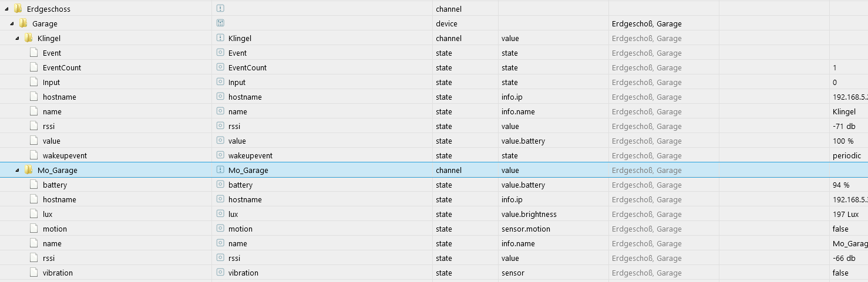
Task: Click the value.brightness role cell
Action: pyautogui.click(x=529, y=214)
